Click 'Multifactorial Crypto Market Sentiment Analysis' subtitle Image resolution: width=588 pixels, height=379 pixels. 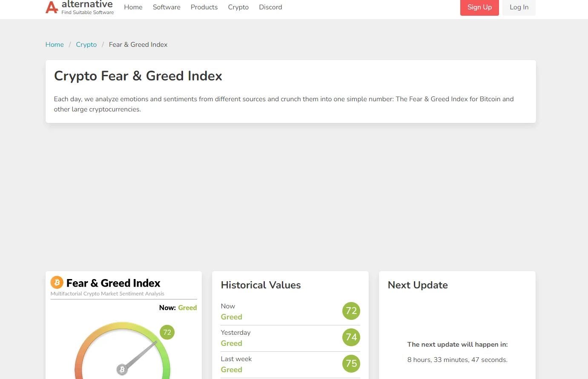[107, 294]
